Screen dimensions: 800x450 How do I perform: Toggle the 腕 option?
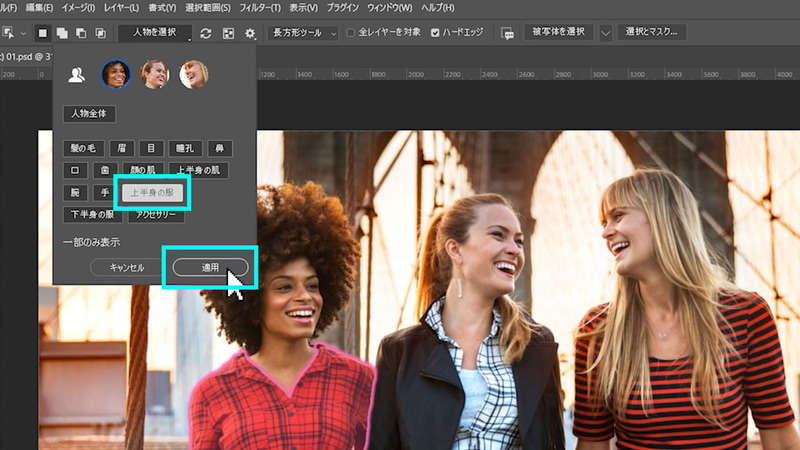pyautogui.click(x=76, y=192)
